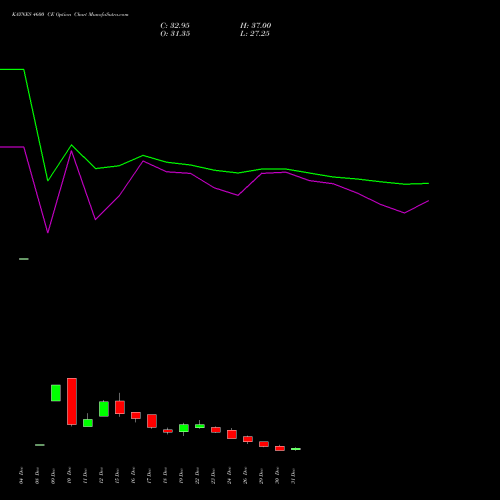Select the flat green dash for 08 Dec
The image size is (500, 500).
coord(40,445)
